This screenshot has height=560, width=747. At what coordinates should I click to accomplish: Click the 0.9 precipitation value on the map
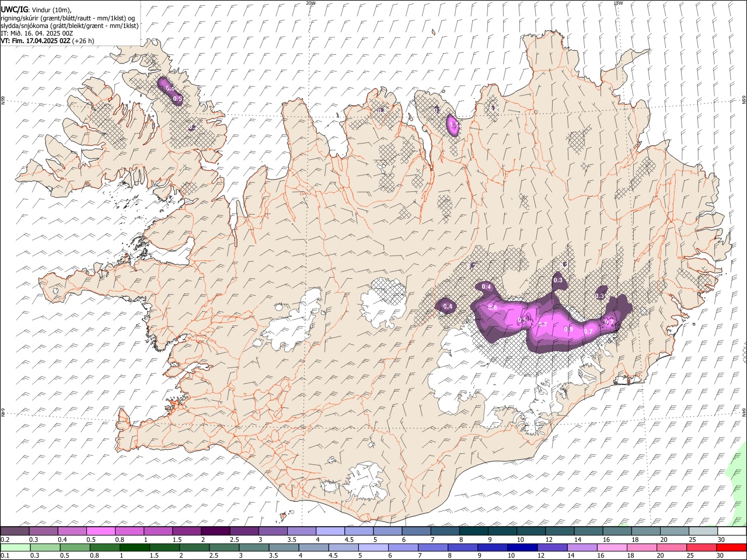[569, 329]
